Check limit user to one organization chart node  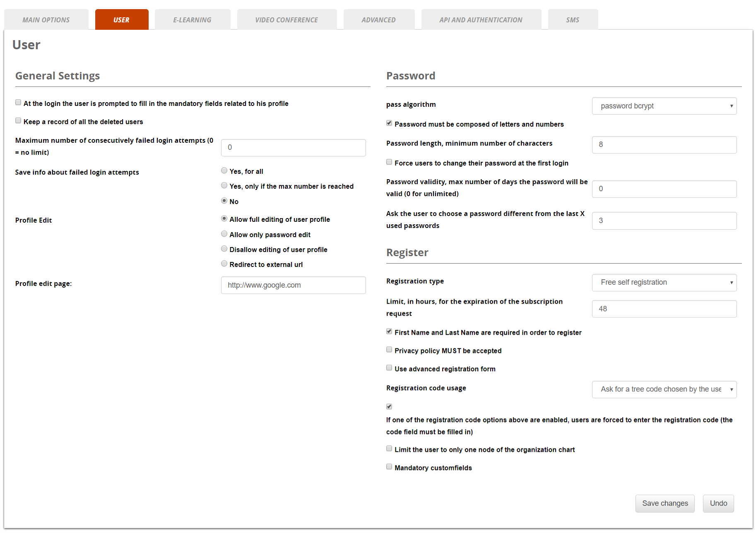tap(389, 448)
